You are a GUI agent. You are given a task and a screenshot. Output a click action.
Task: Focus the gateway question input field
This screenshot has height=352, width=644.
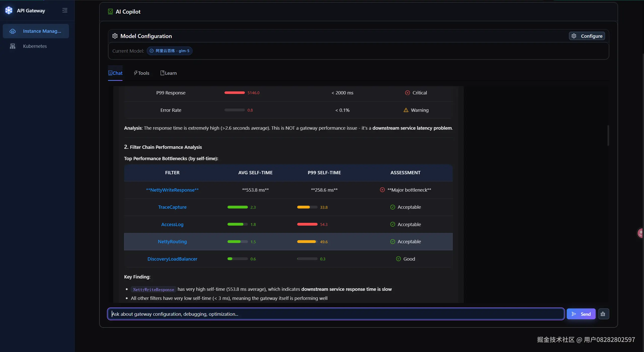point(336,314)
